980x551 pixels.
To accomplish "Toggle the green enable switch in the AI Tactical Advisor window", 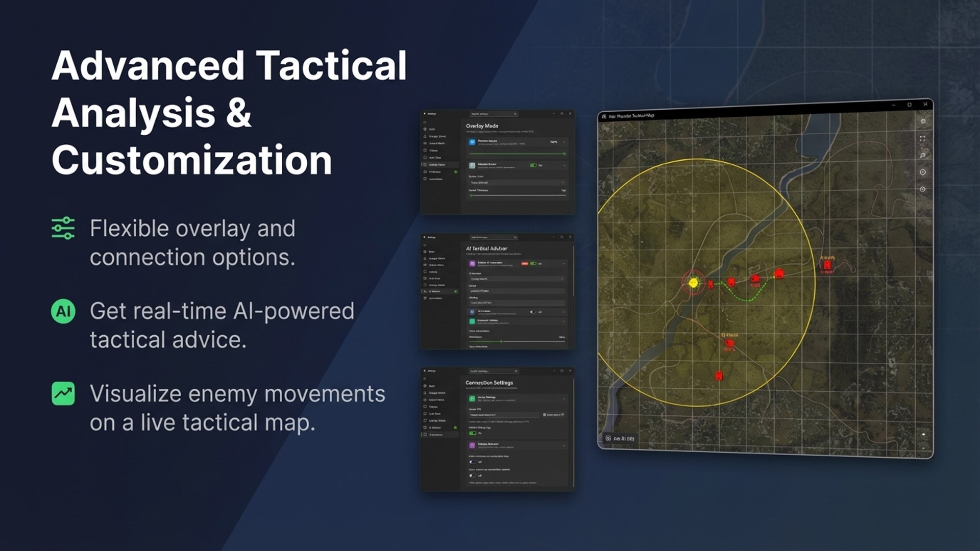I will pos(533,263).
